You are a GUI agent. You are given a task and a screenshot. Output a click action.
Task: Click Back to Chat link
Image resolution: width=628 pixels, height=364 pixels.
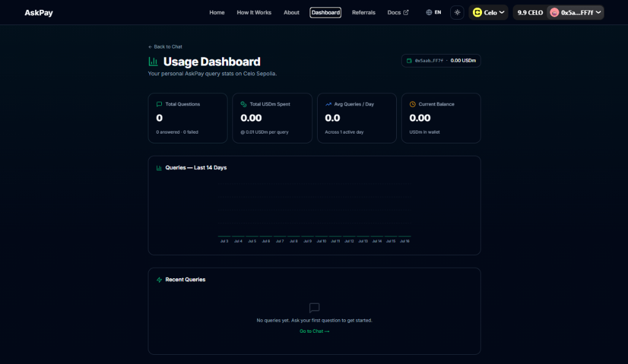pyautogui.click(x=165, y=47)
